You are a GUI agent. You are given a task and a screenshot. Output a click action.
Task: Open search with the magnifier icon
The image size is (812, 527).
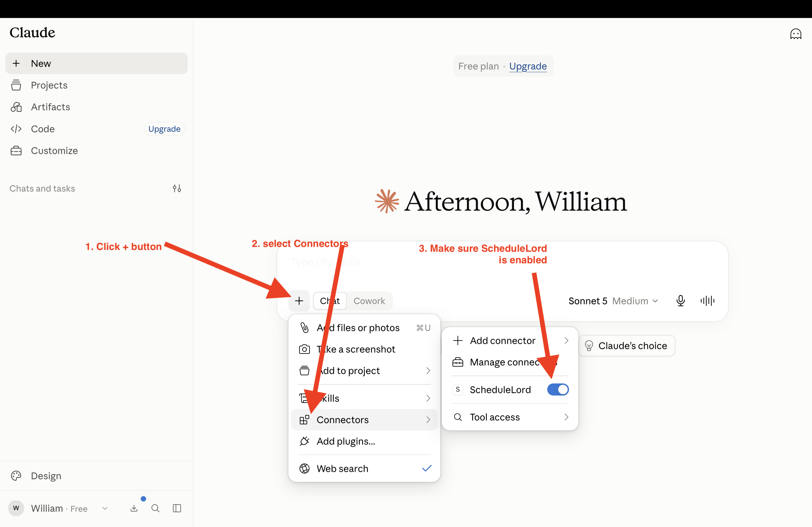pos(155,508)
